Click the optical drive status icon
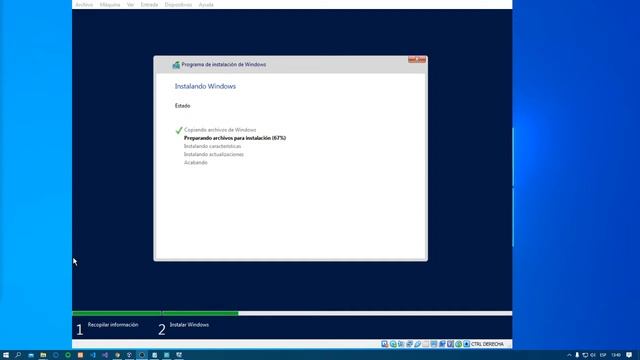 point(393,344)
